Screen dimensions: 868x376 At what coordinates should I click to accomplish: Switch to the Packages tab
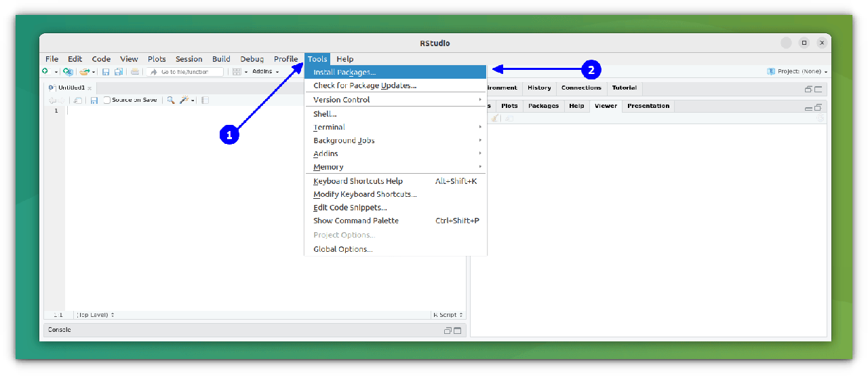(543, 106)
